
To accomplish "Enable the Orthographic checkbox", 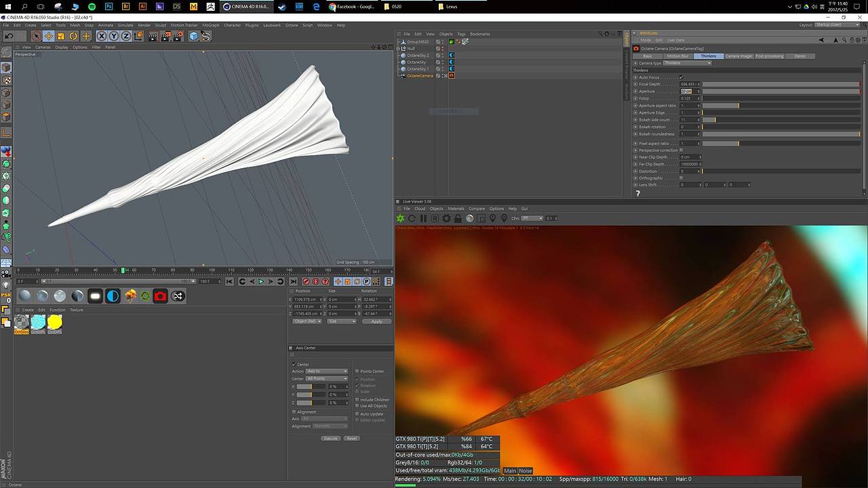I will 682,178.
